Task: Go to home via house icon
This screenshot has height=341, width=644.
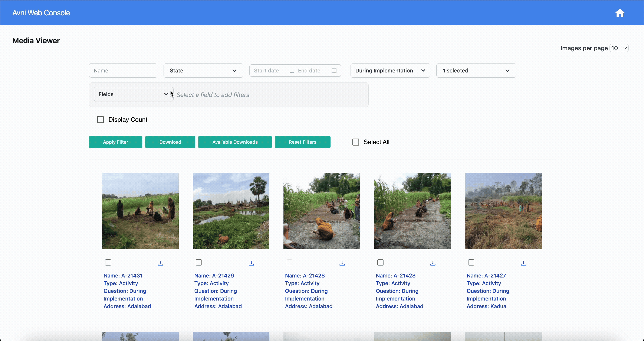Action: point(620,13)
